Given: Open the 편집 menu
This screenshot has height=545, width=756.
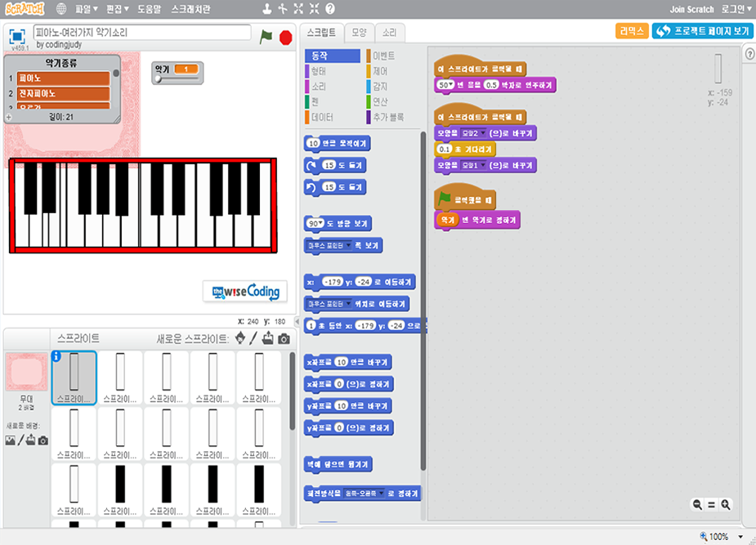Looking at the screenshot, I should click(119, 9).
